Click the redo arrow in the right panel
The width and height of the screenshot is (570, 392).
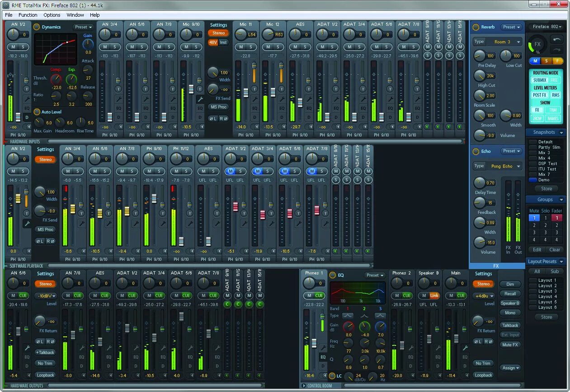(x=557, y=50)
